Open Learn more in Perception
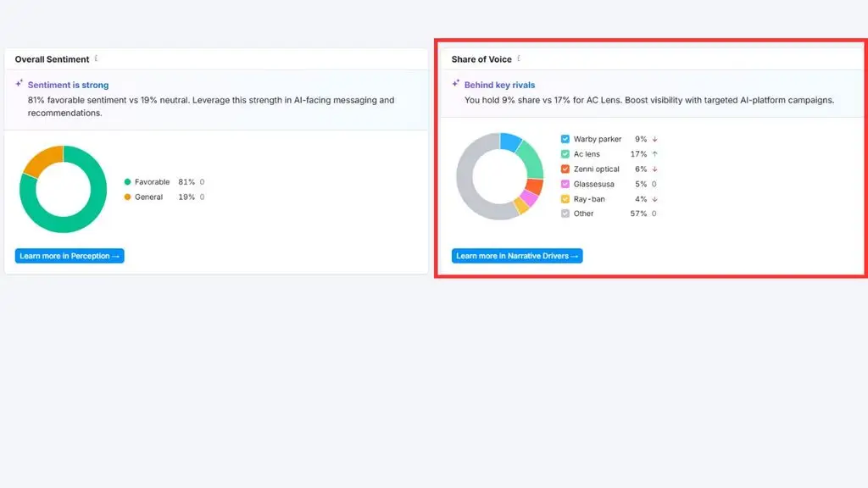The width and height of the screenshot is (868, 488). (70, 256)
